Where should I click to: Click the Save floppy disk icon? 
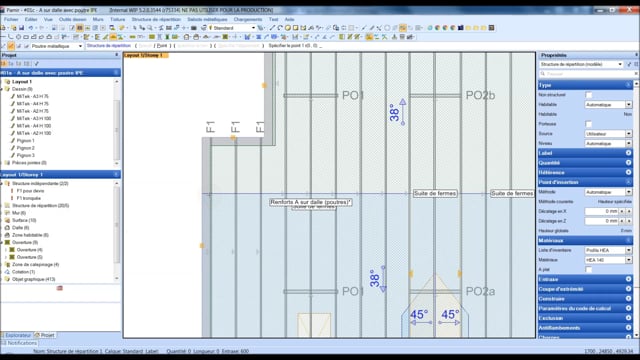point(22,28)
